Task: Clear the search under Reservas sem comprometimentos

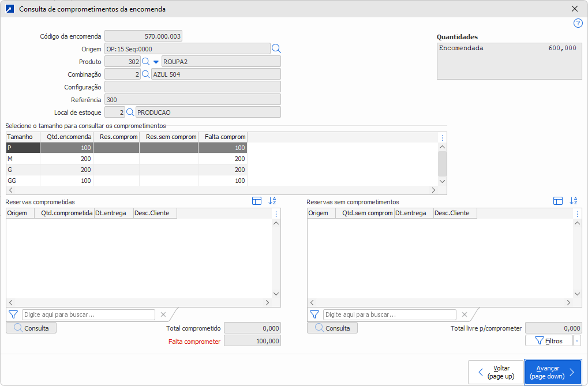Action: tap(464, 314)
